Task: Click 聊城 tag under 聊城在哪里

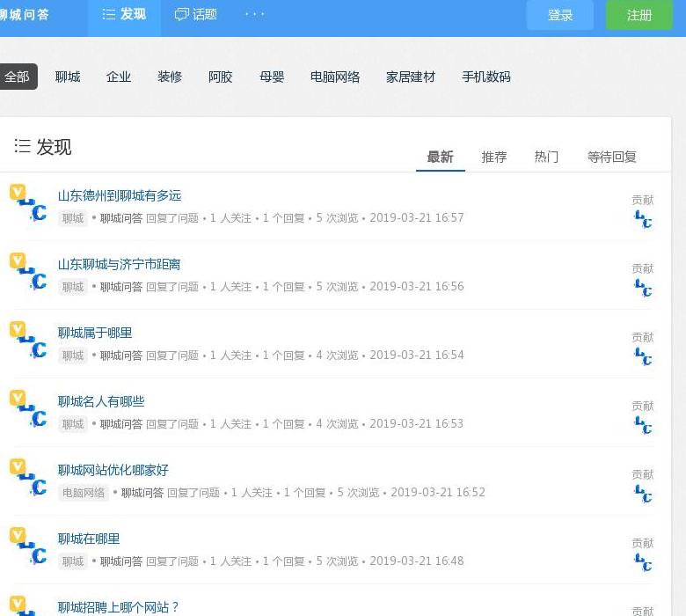Action: 73,561
